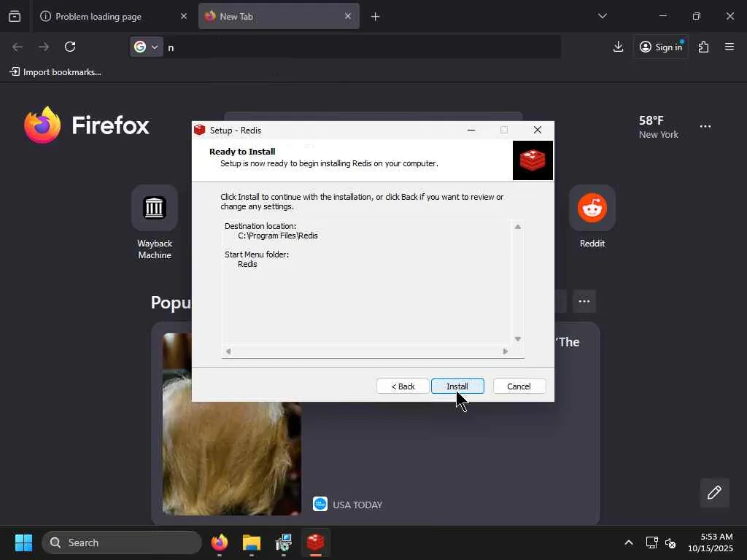
Task: Click the pencil customize page icon
Action: (x=714, y=492)
